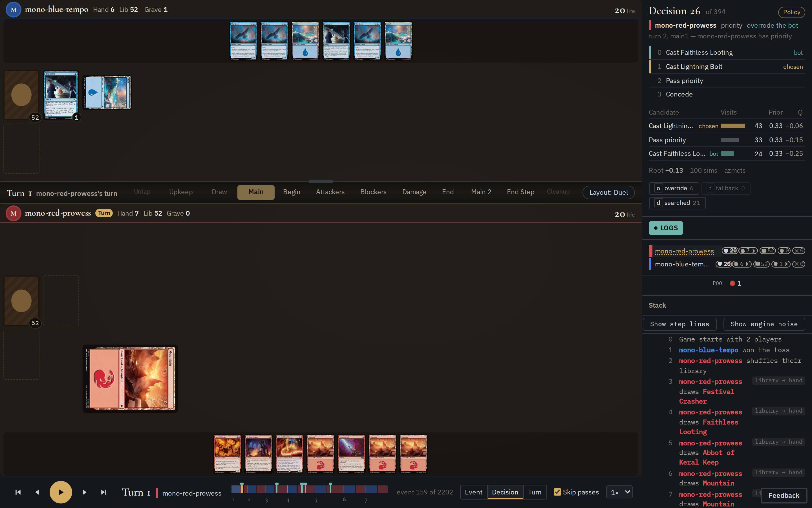This screenshot has height=508, width=812.
Task: Select Festival Crasher in red's hand
Action: click(x=228, y=454)
